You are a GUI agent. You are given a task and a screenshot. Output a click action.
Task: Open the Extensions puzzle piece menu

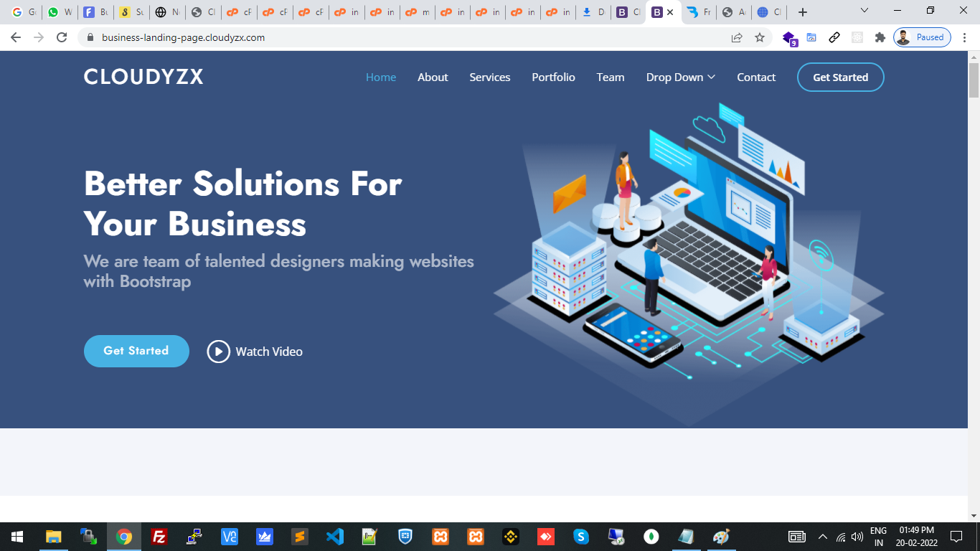click(x=880, y=37)
